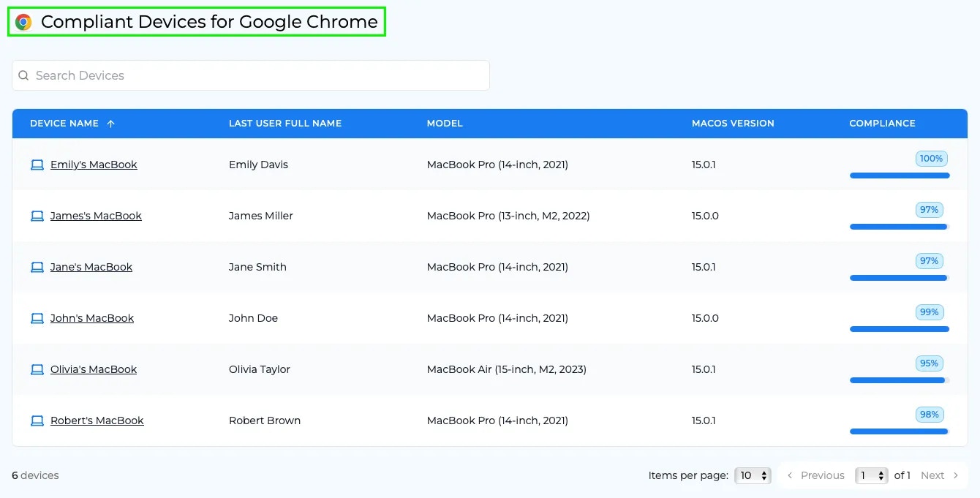Click Emily's MacBook 100% compliance bar
The image size is (980, 498).
(900, 176)
